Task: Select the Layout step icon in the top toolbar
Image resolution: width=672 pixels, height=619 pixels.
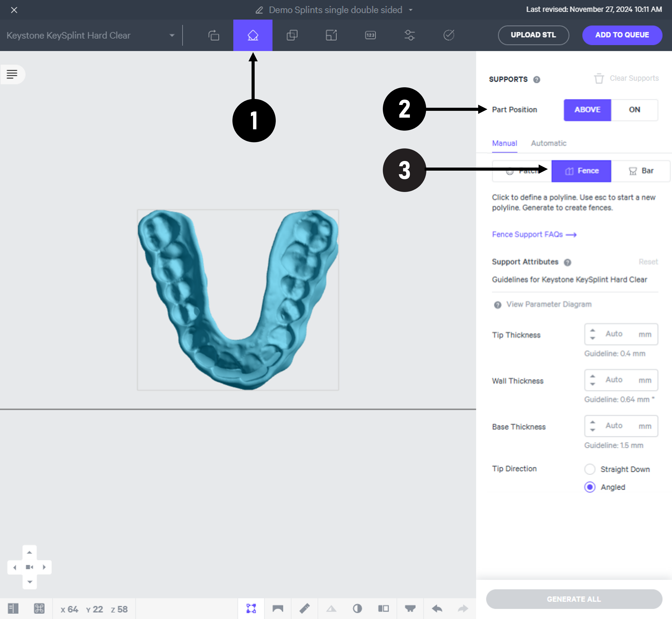Action: pos(331,35)
